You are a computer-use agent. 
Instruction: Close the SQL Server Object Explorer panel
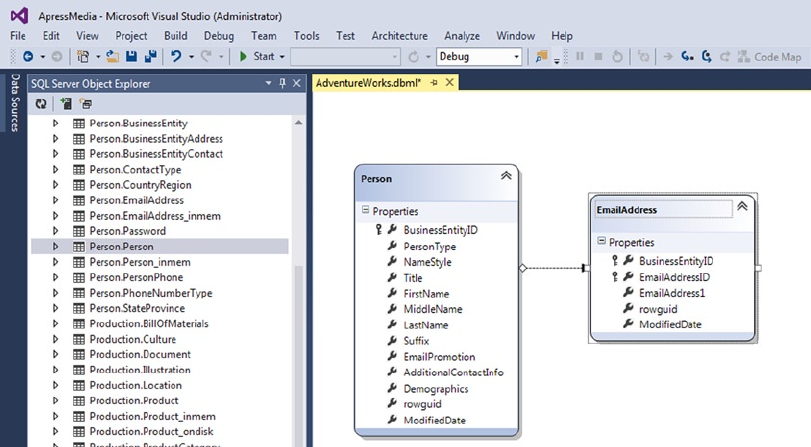297,83
